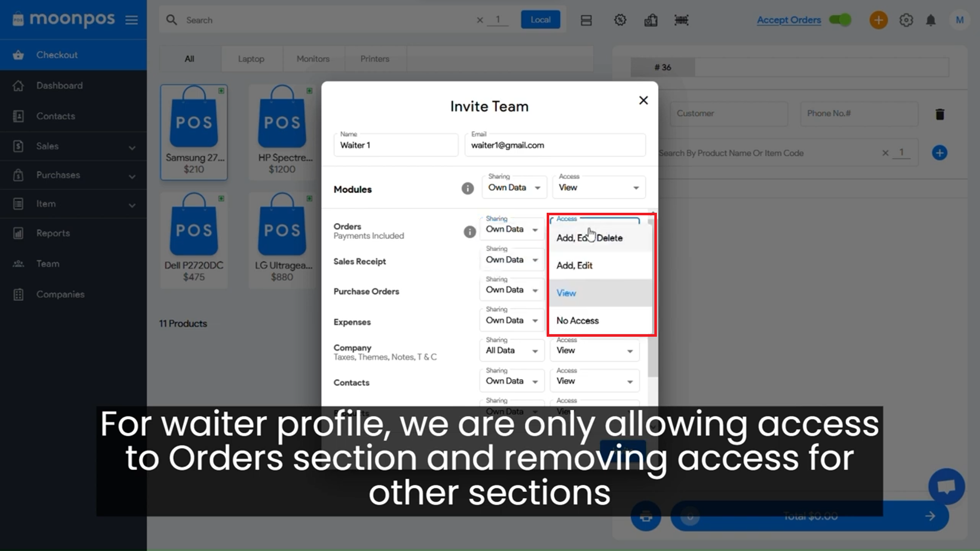This screenshot has height=551, width=980.
Task: Select the Dell P2720DC product card
Action: [x=194, y=240]
